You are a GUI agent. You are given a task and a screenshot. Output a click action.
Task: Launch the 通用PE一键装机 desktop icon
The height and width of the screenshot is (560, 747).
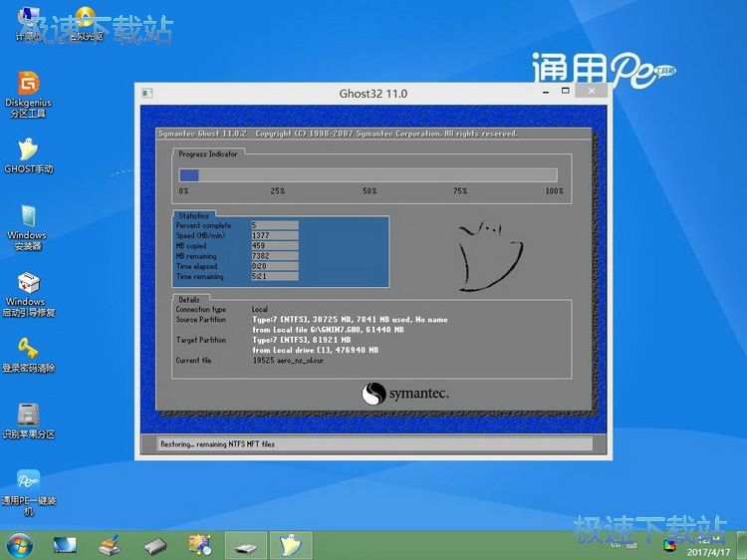[29, 493]
